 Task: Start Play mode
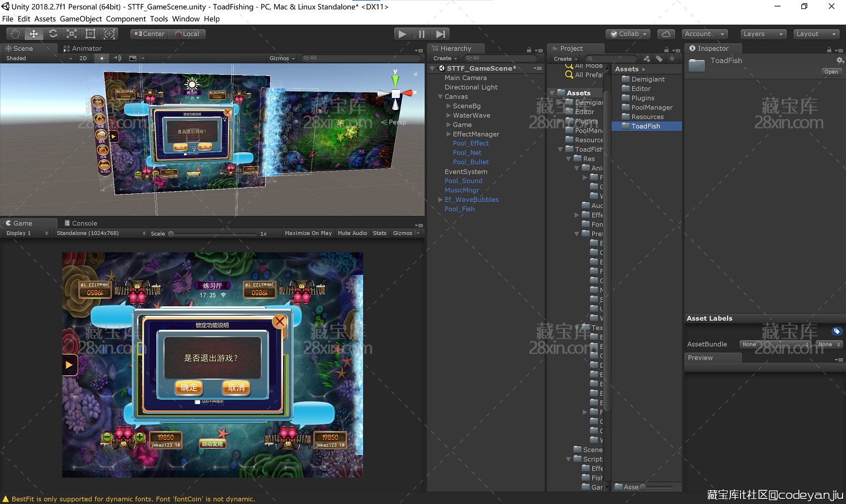tap(402, 34)
